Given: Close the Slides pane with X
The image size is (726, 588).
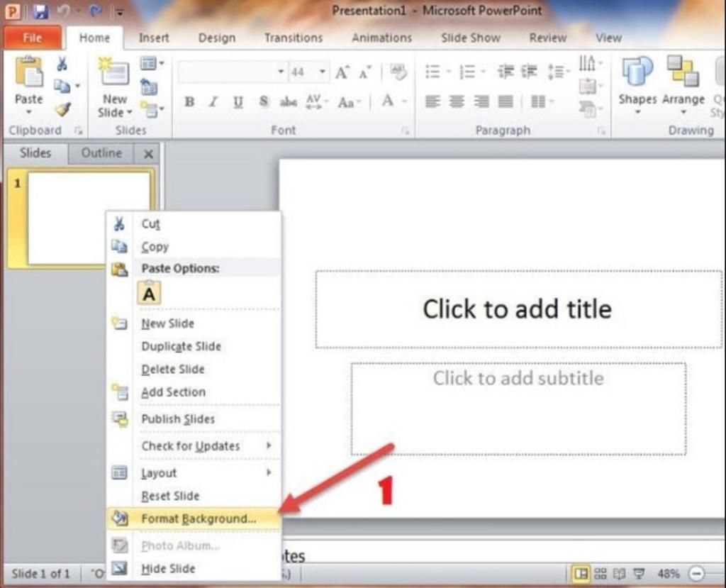Looking at the screenshot, I should (148, 154).
